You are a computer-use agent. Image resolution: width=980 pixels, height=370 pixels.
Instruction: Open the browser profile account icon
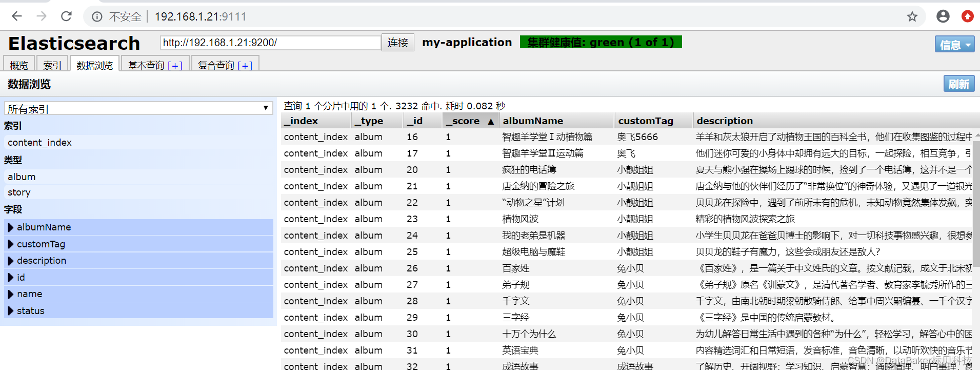pyautogui.click(x=943, y=16)
